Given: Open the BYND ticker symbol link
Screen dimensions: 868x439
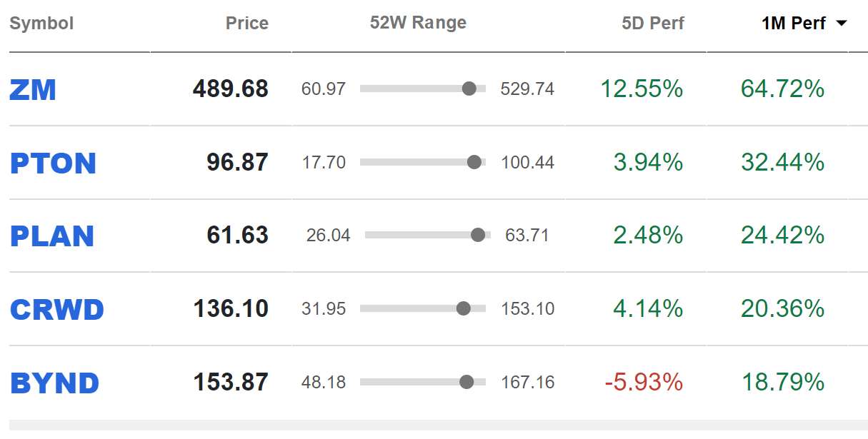Looking at the screenshot, I should [54, 383].
